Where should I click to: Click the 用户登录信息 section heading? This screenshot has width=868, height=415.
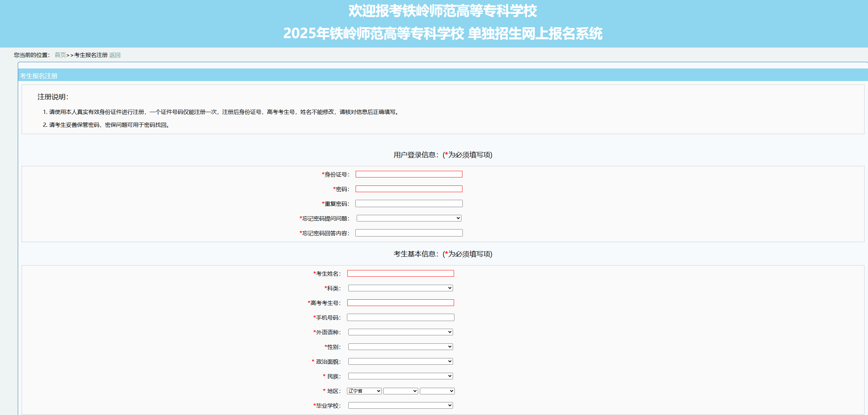443,155
